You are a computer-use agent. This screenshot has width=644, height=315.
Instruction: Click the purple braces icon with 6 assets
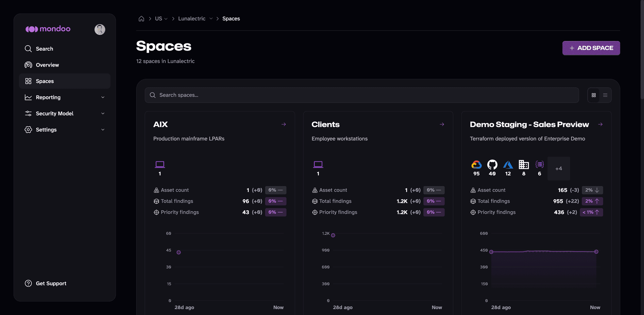(x=540, y=164)
